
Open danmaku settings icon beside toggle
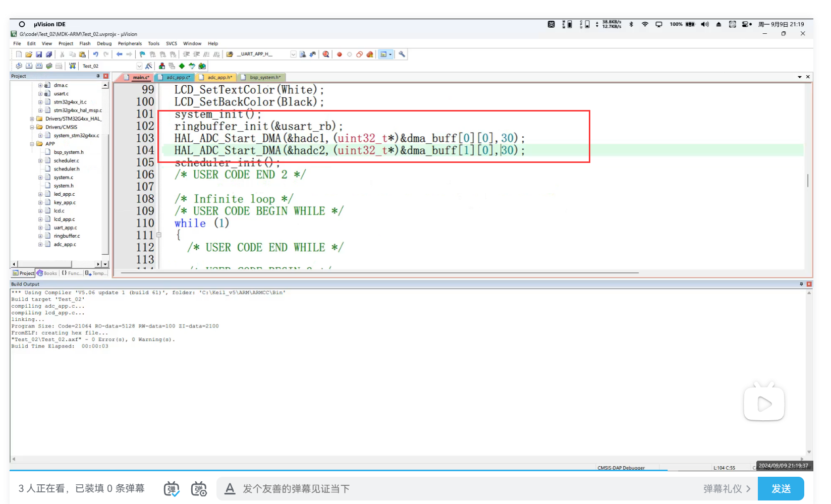(199, 488)
